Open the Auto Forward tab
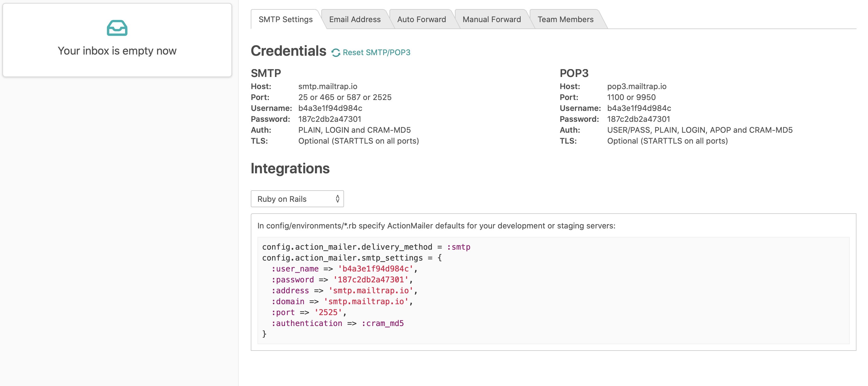The image size is (868, 386). click(x=421, y=19)
